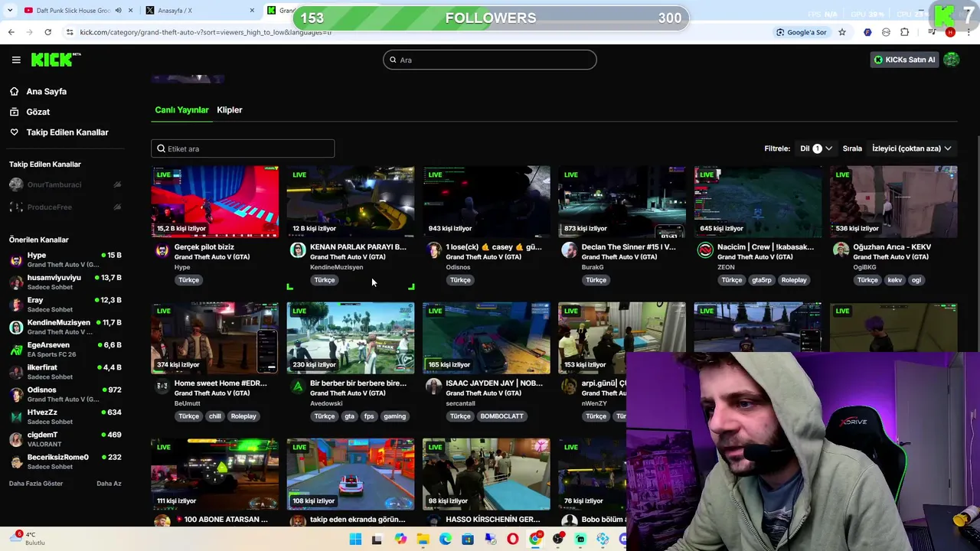The image size is (980, 551).
Task: Go to Ana Sayfa in sidebar
Action: tap(46, 91)
